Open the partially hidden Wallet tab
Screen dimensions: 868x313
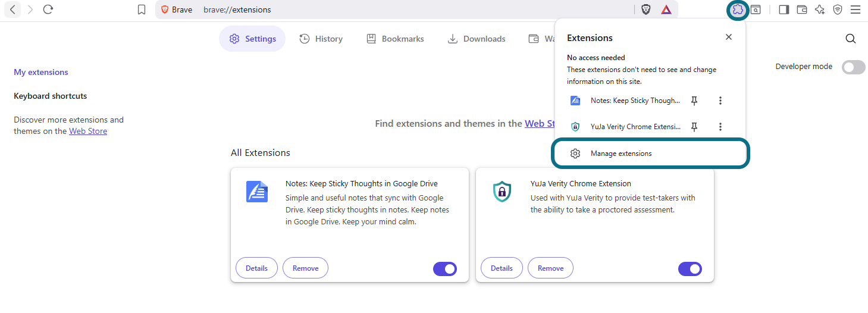point(541,39)
